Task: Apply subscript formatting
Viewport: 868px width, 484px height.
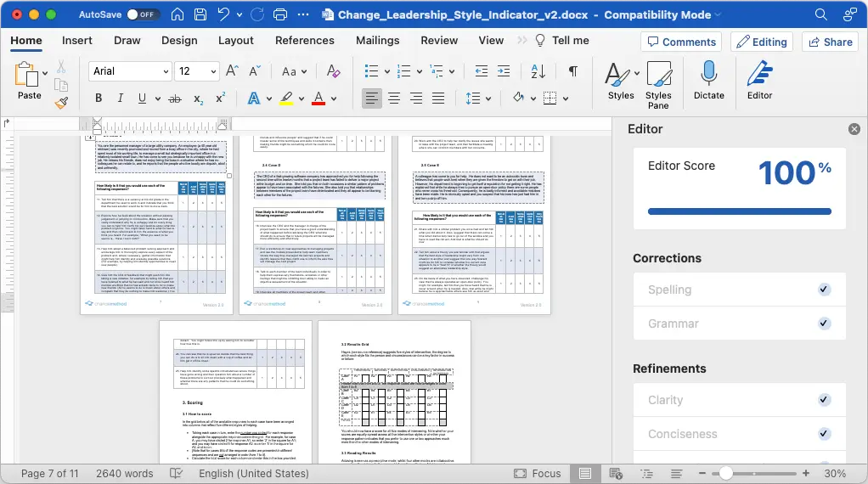Action: pyautogui.click(x=198, y=98)
